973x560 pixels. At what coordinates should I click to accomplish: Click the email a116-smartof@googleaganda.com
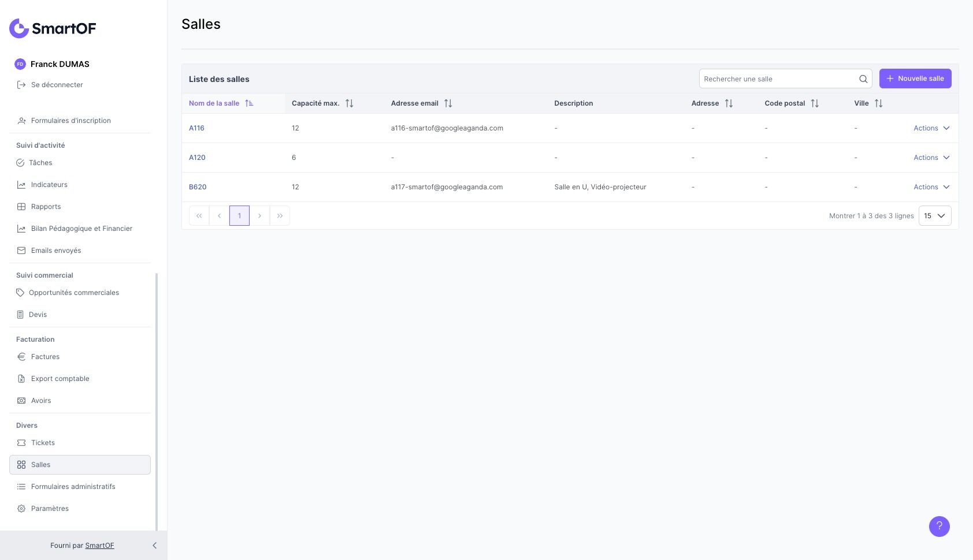pyautogui.click(x=447, y=128)
